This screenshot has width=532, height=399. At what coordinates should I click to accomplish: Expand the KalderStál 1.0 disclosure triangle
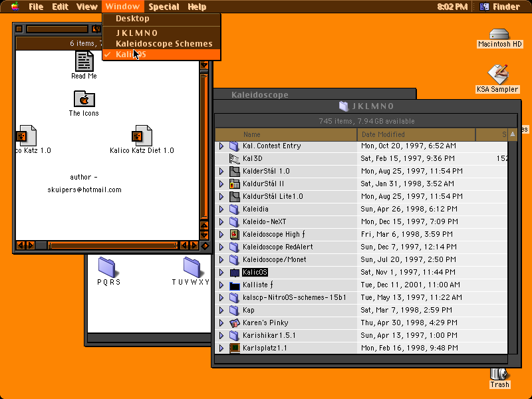point(221,171)
